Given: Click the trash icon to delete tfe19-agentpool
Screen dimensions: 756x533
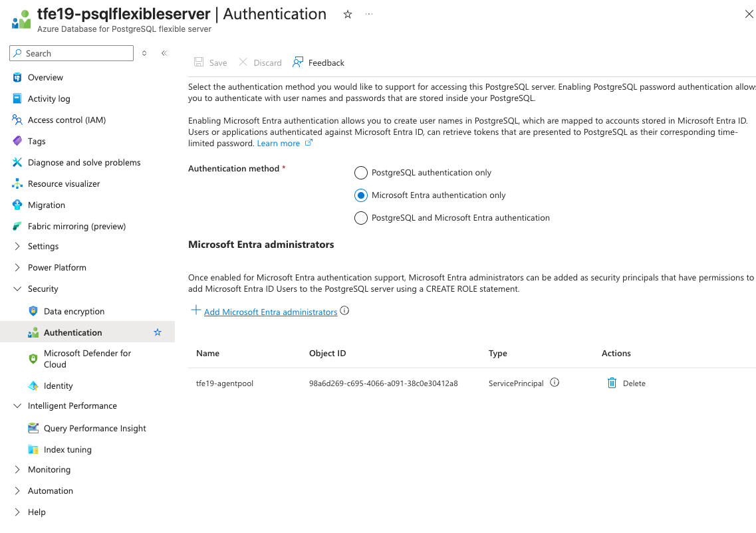Looking at the screenshot, I should coord(612,383).
